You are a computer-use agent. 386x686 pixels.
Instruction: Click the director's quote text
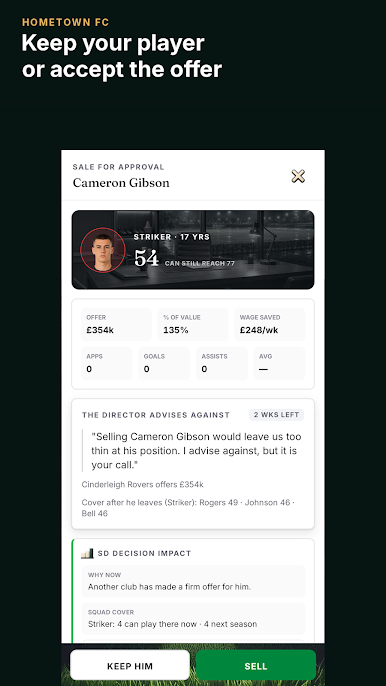(x=196, y=451)
